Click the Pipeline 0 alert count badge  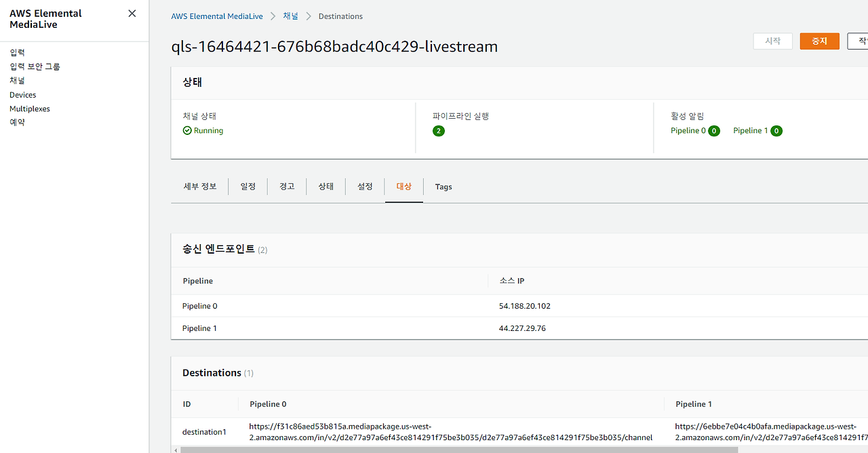click(714, 131)
